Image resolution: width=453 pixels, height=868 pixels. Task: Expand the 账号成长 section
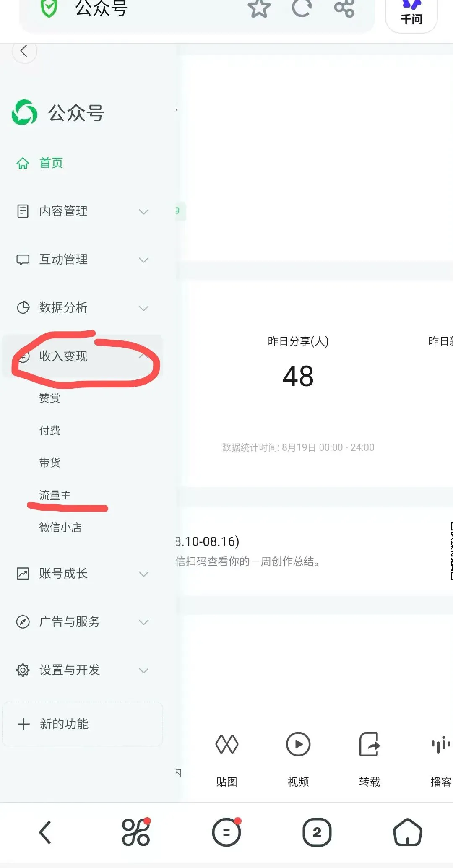coord(82,574)
